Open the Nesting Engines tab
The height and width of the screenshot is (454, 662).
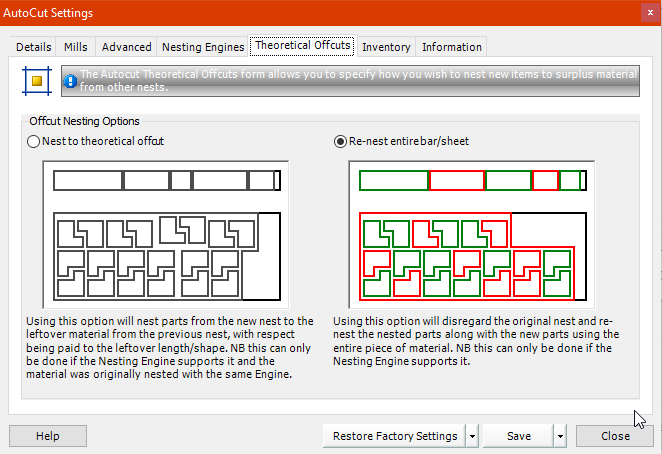[x=203, y=47]
